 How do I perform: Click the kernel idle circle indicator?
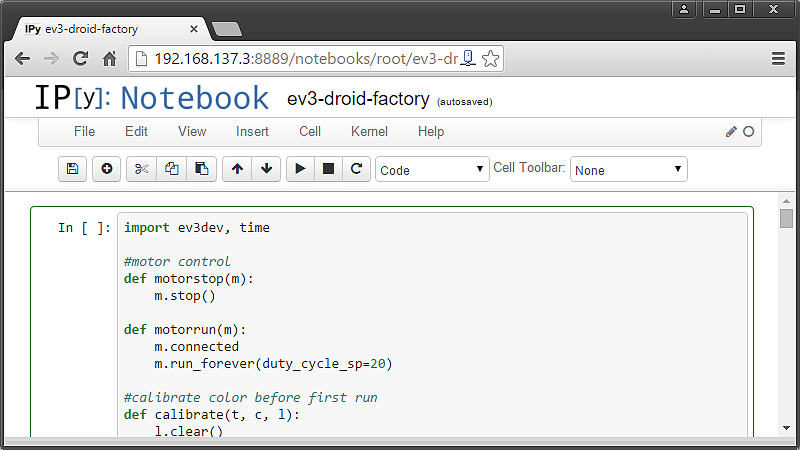click(x=748, y=132)
